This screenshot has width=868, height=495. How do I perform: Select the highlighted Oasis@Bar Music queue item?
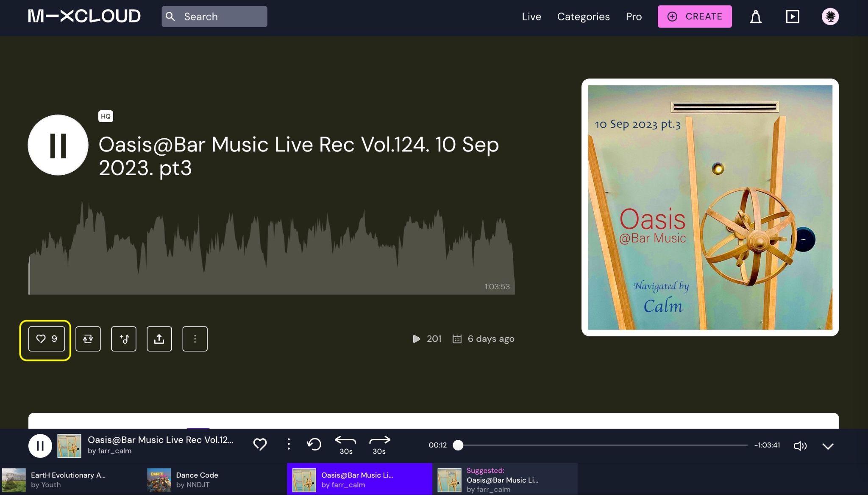point(359,480)
